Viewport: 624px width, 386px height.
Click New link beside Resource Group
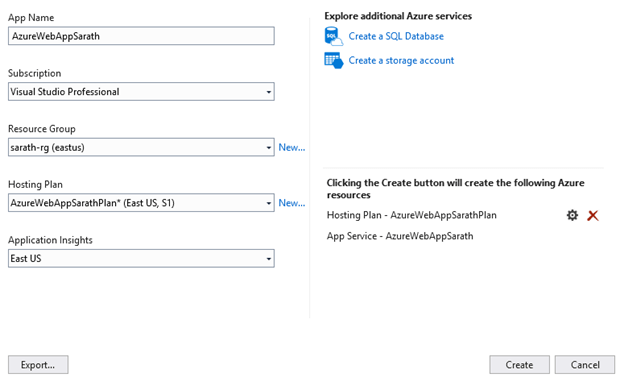(292, 148)
